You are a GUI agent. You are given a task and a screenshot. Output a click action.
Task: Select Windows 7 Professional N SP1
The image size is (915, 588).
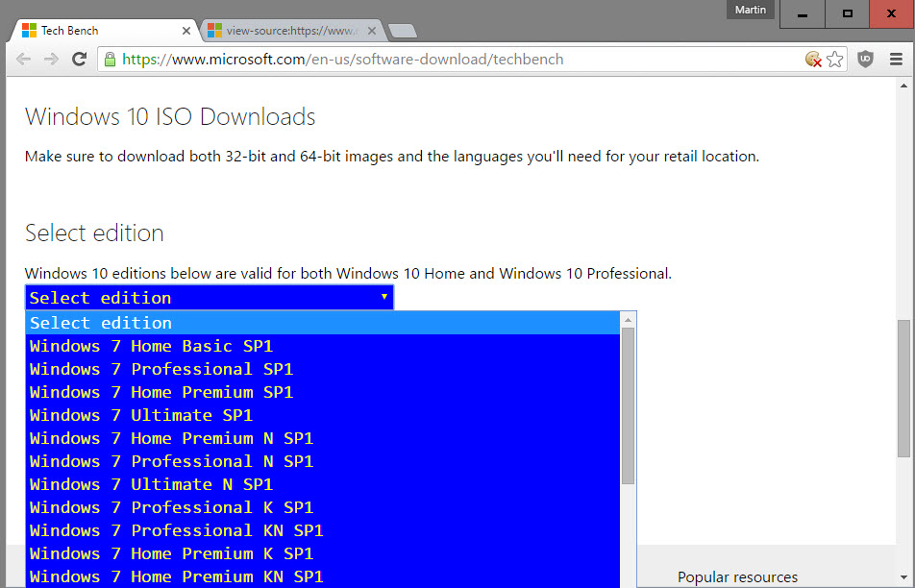[323, 461]
